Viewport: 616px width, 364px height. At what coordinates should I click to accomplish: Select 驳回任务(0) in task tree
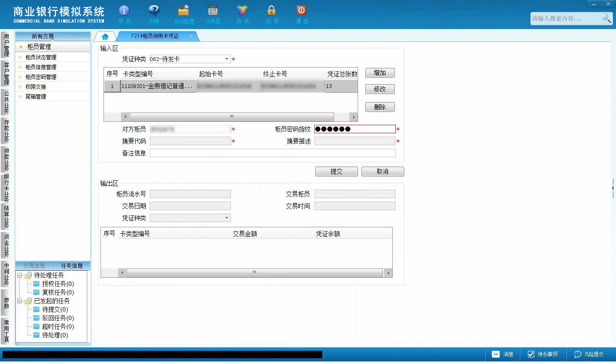(58, 318)
